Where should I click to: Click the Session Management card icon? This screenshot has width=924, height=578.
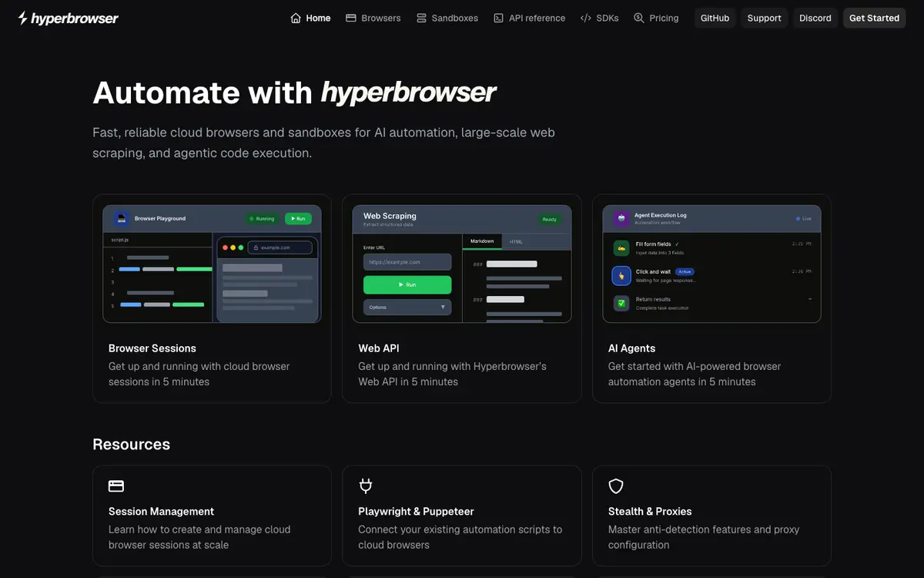pos(116,486)
